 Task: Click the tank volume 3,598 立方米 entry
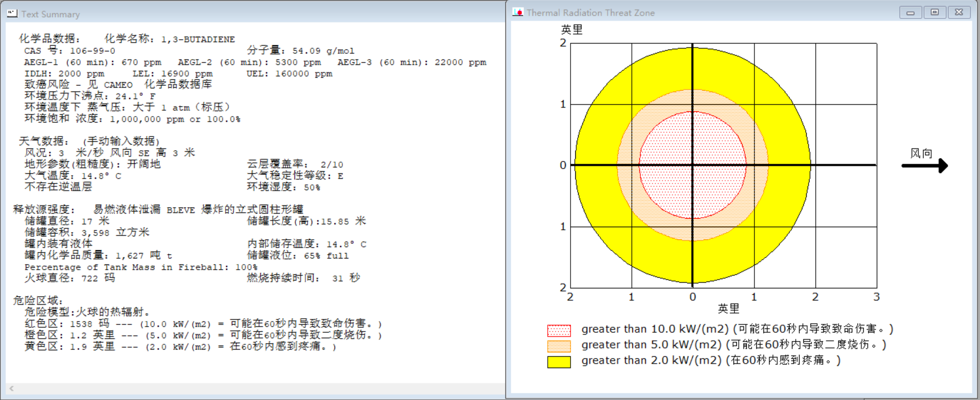87,233
